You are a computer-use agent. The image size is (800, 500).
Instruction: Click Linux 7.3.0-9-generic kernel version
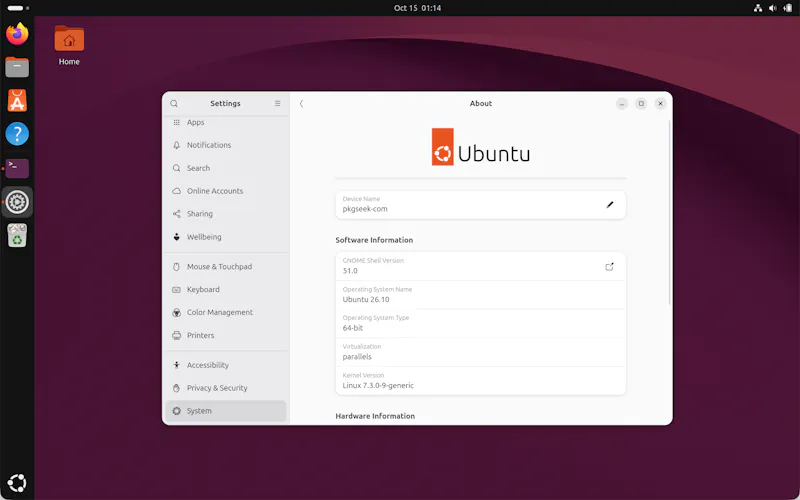pos(378,385)
